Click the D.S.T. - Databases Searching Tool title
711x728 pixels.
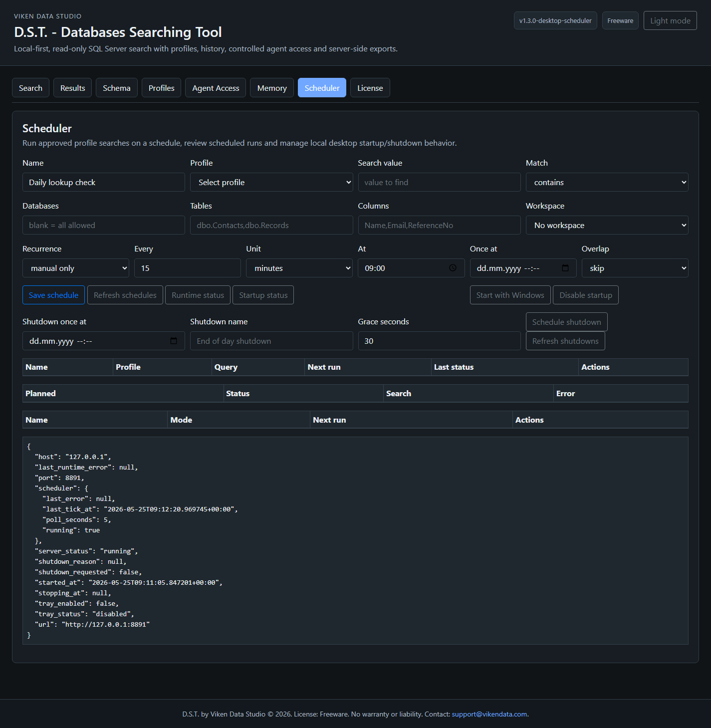tap(118, 32)
